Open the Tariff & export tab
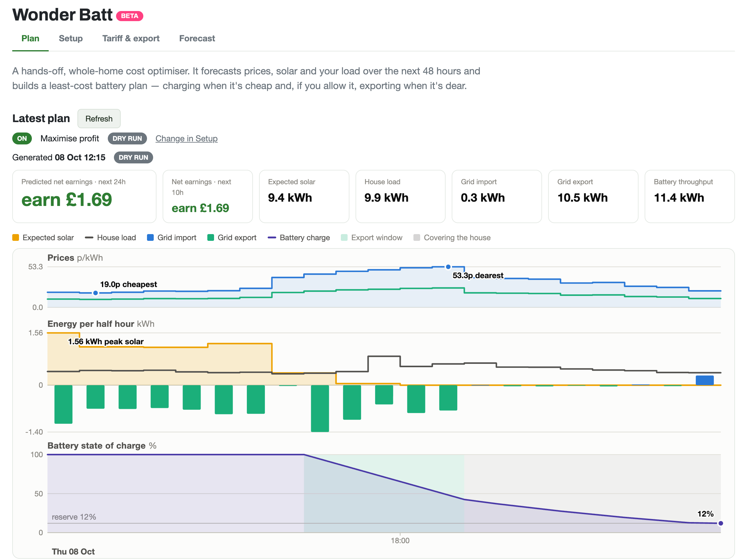The image size is (746, 560). (131, 39)
